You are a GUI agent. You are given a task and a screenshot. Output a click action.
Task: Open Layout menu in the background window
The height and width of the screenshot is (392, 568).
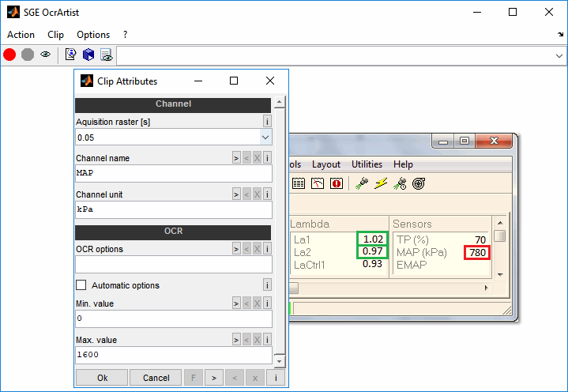326,164
